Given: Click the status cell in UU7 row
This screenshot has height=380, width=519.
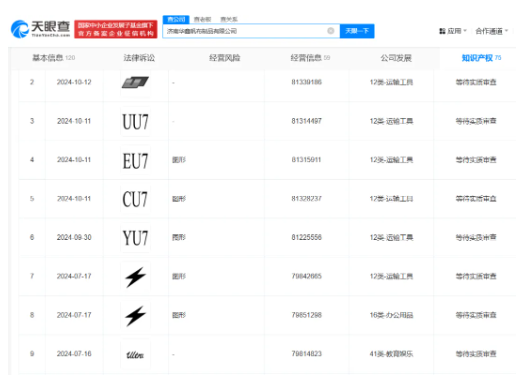Looking at the screenshot, I should tap(476, 121).
